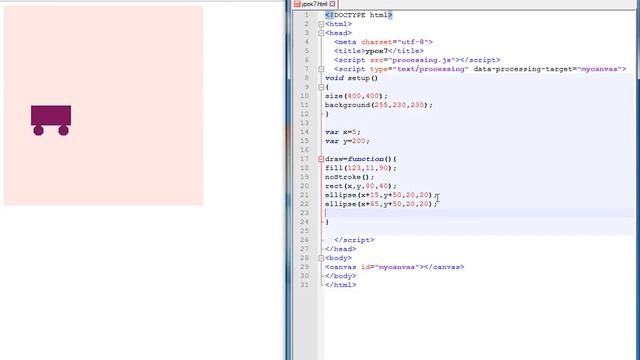The image size is (640, 360).
Task: Collapse the <html> fold marker
Action: (x=321, y=24)
